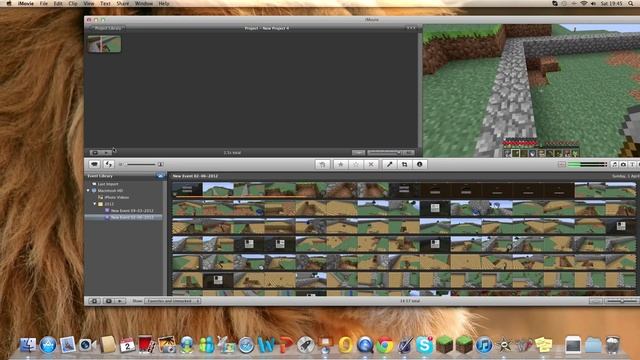Open the titles browser T icon
Image resolution: width=640 pixels, height=360 pixels.
click(632, 164)
